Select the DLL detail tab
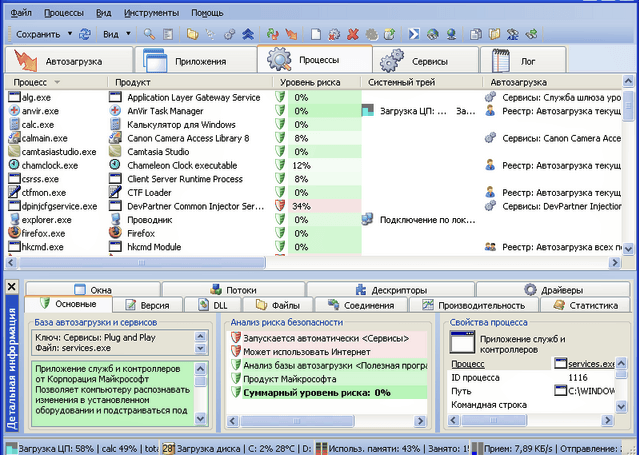Viewport: 639px width, 455px height. click(213, 305)
